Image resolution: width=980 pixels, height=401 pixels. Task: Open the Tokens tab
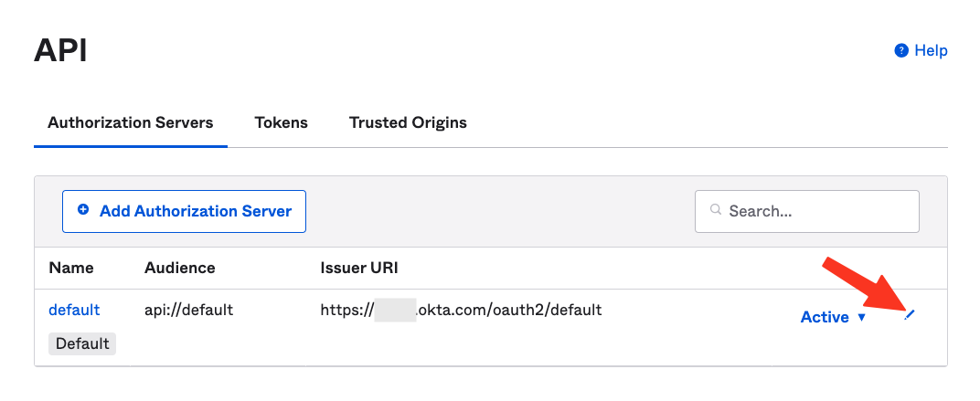click(281, 122)
